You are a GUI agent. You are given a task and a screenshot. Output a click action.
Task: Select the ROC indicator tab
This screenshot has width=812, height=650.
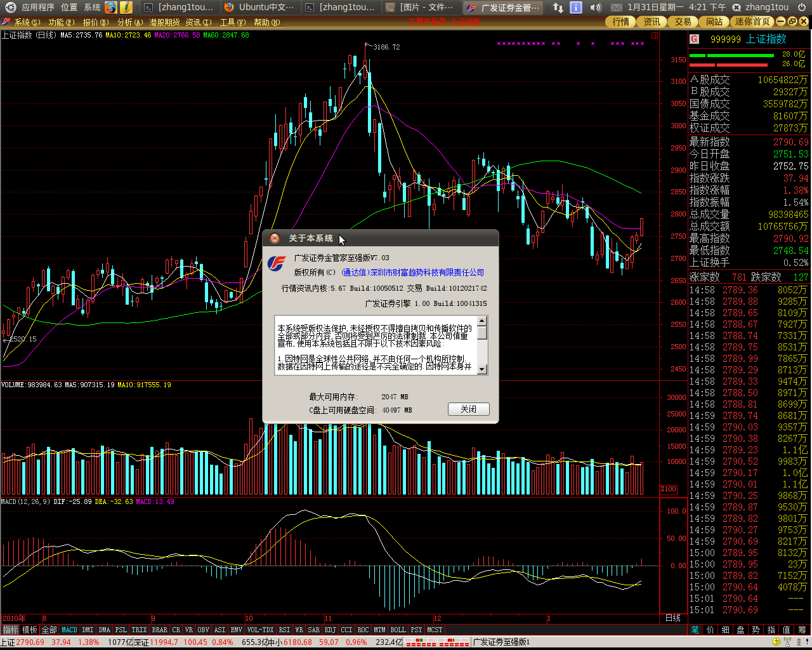[363, 630]
